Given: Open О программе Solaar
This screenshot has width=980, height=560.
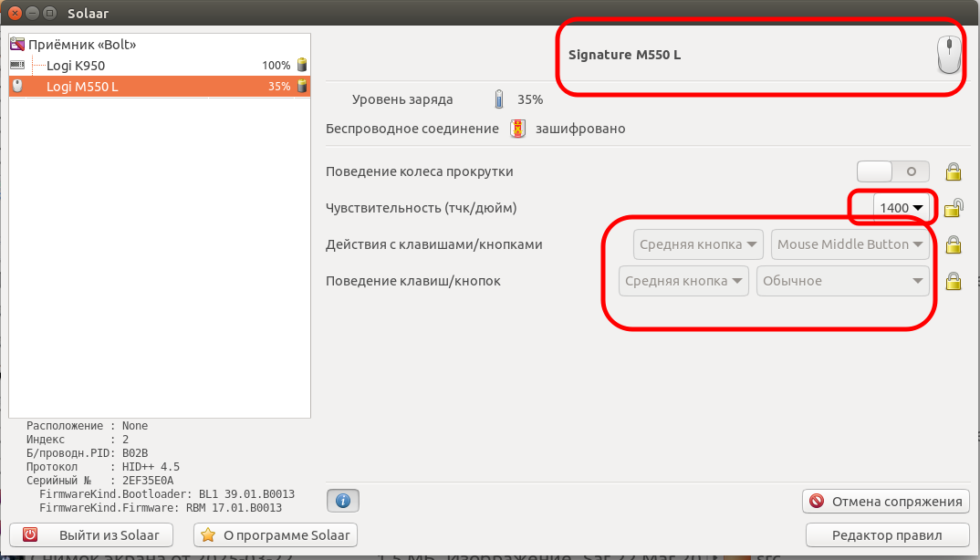Looking at the screenshot, I should coord(276,535).
